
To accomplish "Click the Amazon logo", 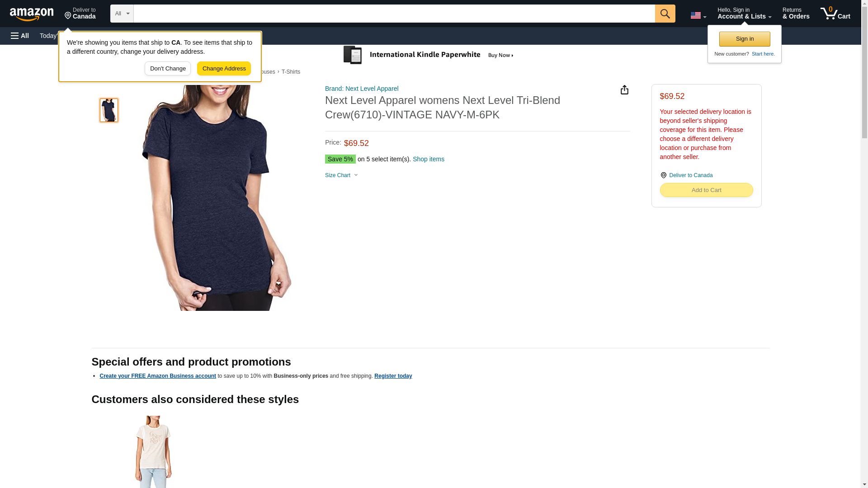I will (32, 14).
